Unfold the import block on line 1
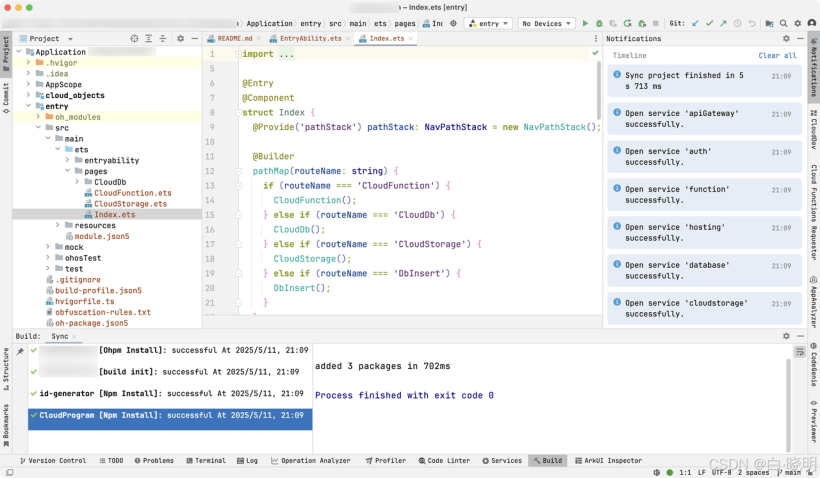820x478 pixels. coord(238,54)
